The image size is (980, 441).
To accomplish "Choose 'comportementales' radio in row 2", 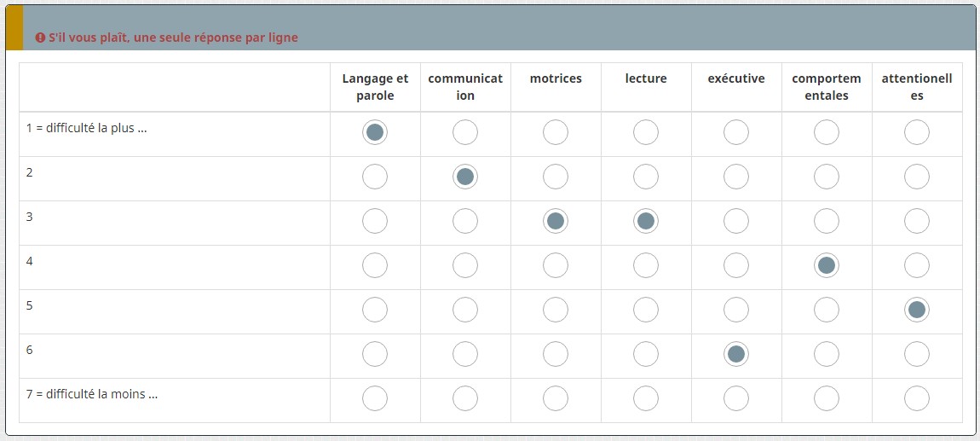I will [827, 177].
